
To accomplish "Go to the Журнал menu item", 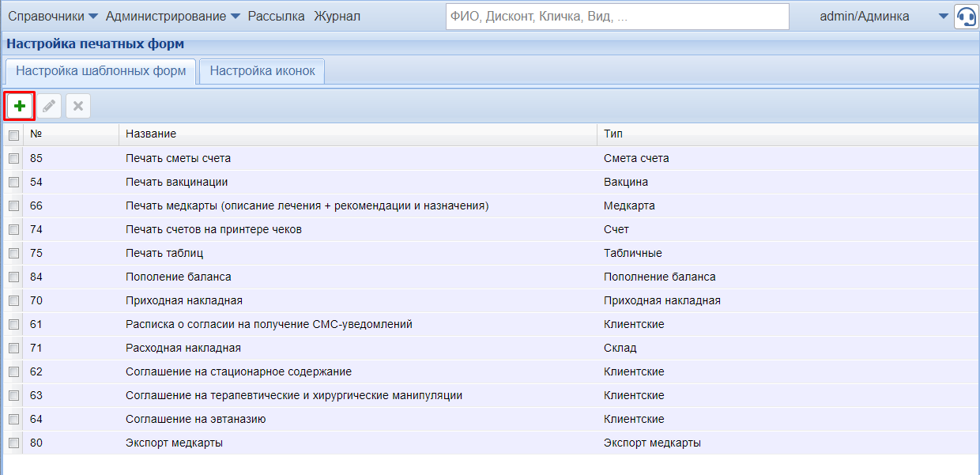I will click(337, 17).
